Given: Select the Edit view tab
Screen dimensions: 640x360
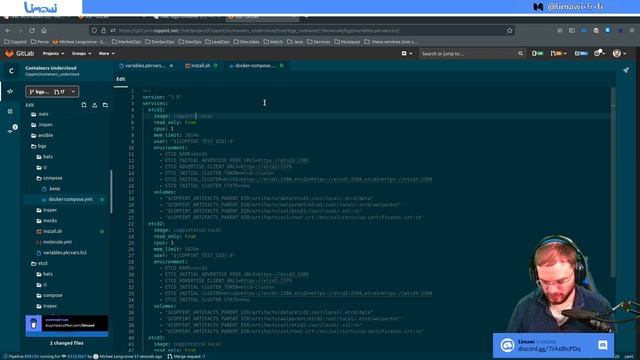Looking at the screenshot, I should (120, 79).
